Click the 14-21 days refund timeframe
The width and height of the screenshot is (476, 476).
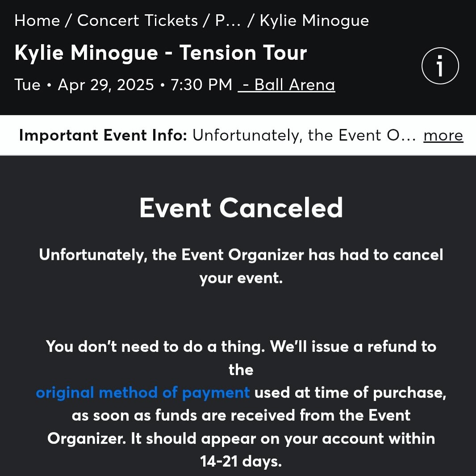[241, 461]
